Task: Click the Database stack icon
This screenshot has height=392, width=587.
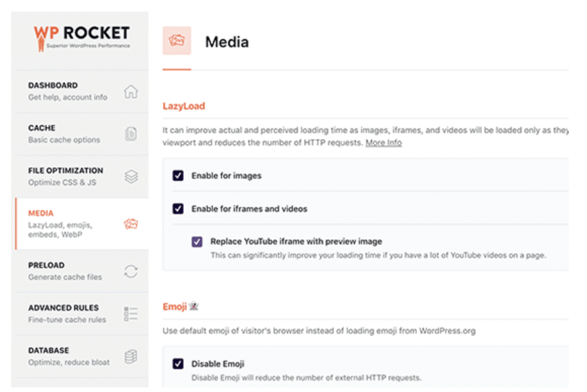Action: tap(131, 357)
